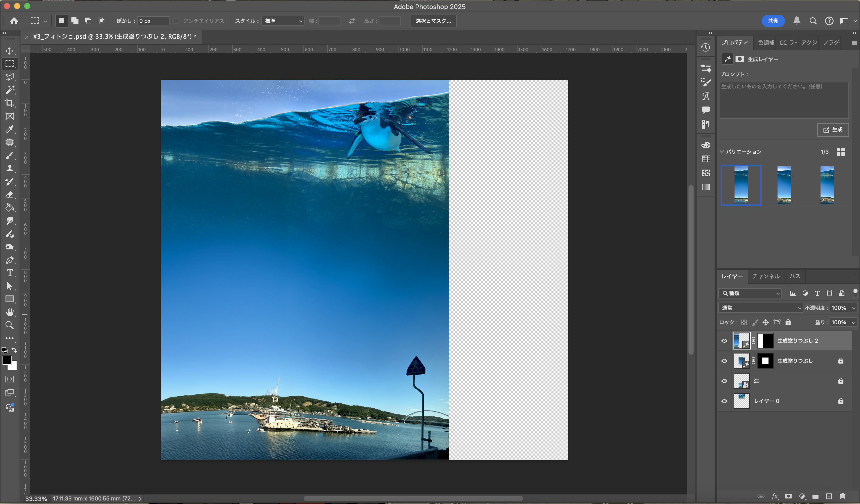Select the Horizontal Type tool
Image resolution: width=860 pixels, height=504 pixels.
[10, 273]
